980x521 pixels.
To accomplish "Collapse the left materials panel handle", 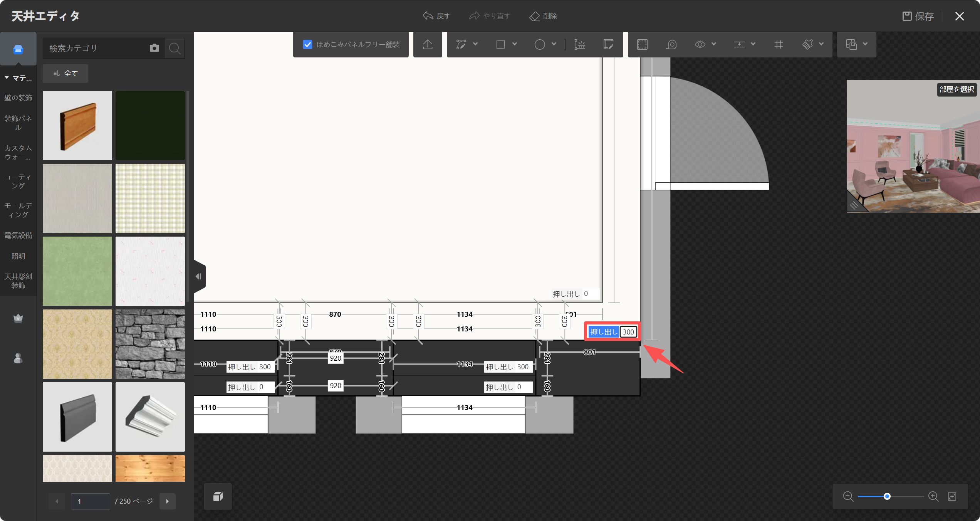I will (199, 276).
